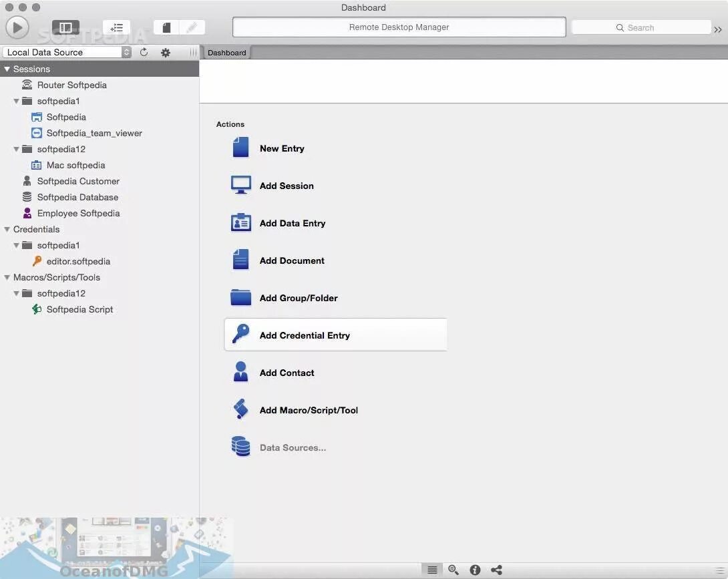Click the Add Group/Folder icon
Screen dimensions: 728x579
pyautogui.click(x=240, y=297)
